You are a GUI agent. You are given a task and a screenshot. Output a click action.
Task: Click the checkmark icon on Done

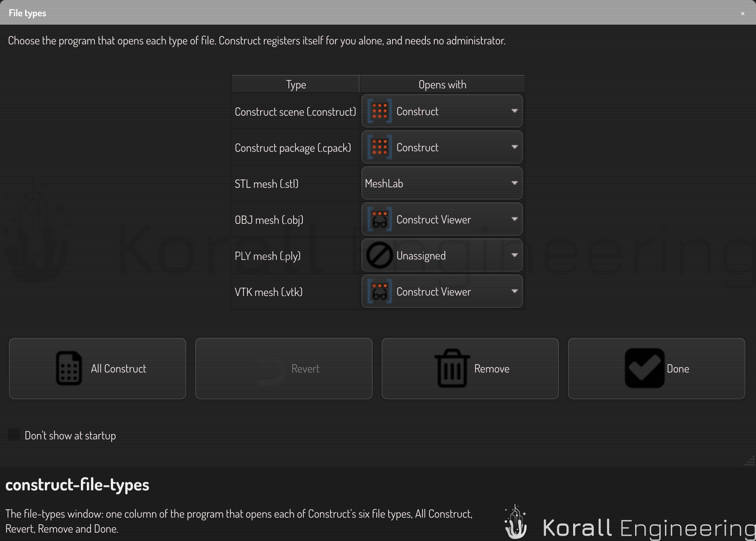click(x=644, y=369)
